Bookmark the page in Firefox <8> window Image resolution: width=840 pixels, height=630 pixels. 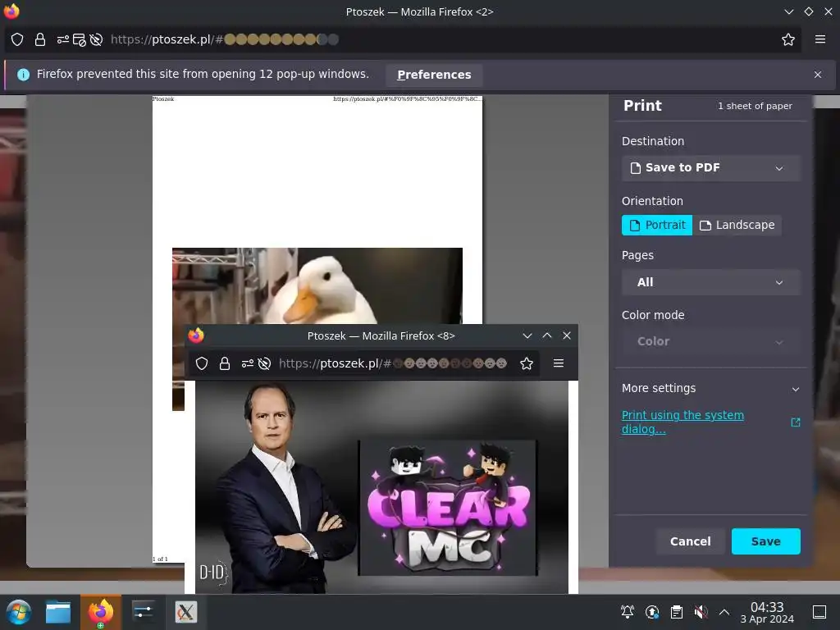526,363
